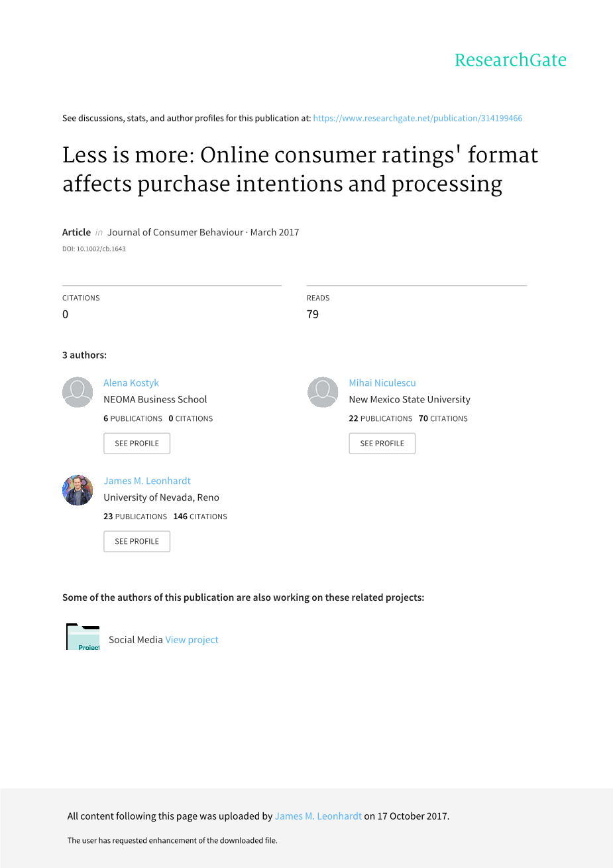
Task: Click the Journal of Consumer Behaviour text
Action: coord(175,233)
